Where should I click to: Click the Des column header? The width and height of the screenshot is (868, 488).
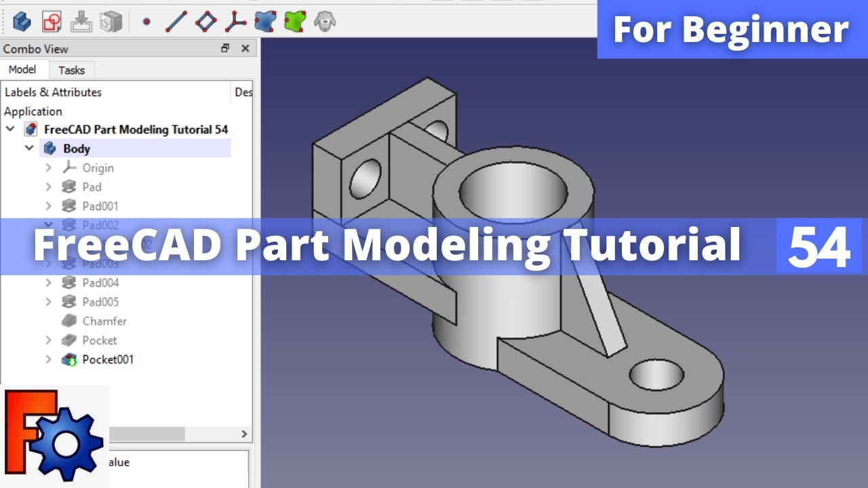coord(243,92)
